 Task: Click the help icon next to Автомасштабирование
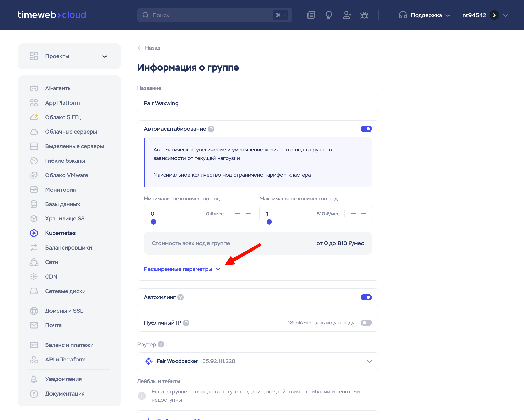click(x=211, y=129)
